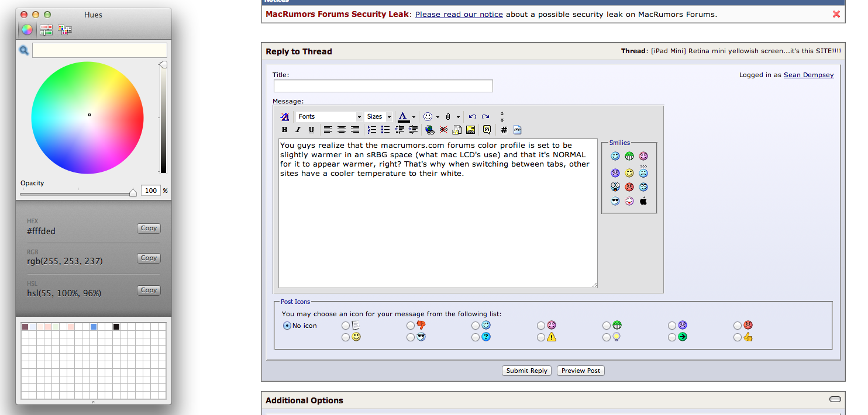Viewport: 868px width, 415px height.
Task: Insert the sunglasses cool smilie
Action: pyautogui.click(x=615, y=201)
